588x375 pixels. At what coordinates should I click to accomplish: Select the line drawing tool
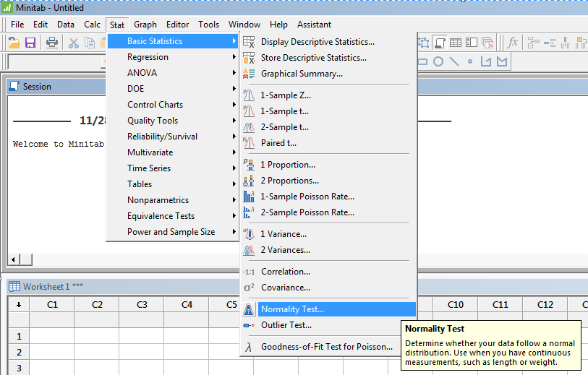tap(454, 61)
